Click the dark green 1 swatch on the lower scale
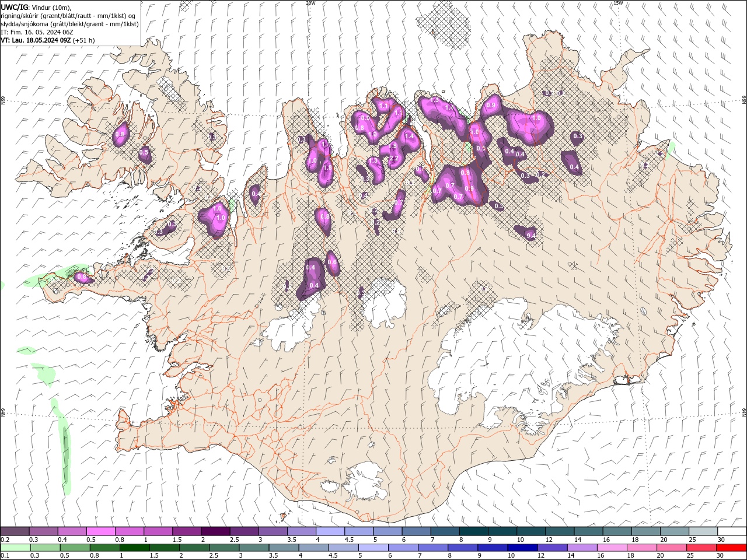Screen dimensions: 747x560 tap(134, 548)
